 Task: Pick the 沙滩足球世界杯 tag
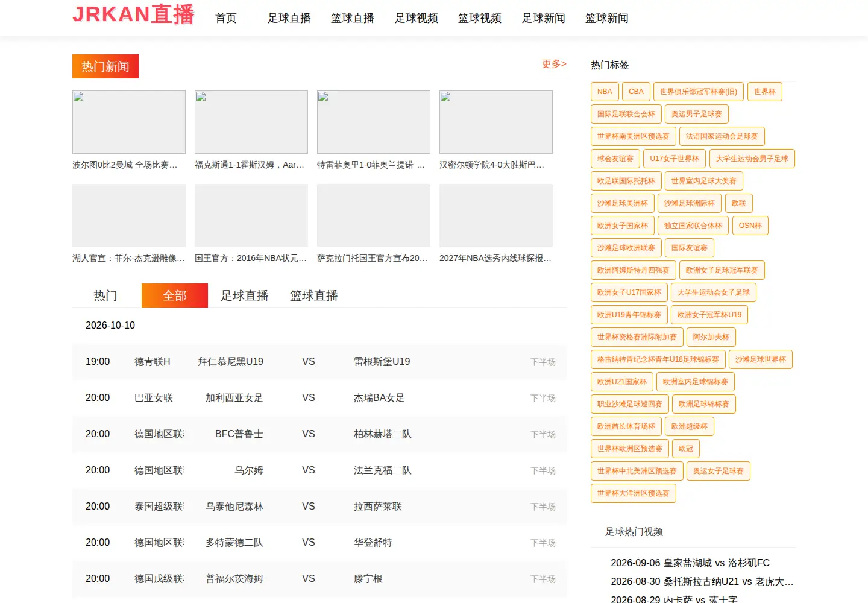click(x=761, y=359)
